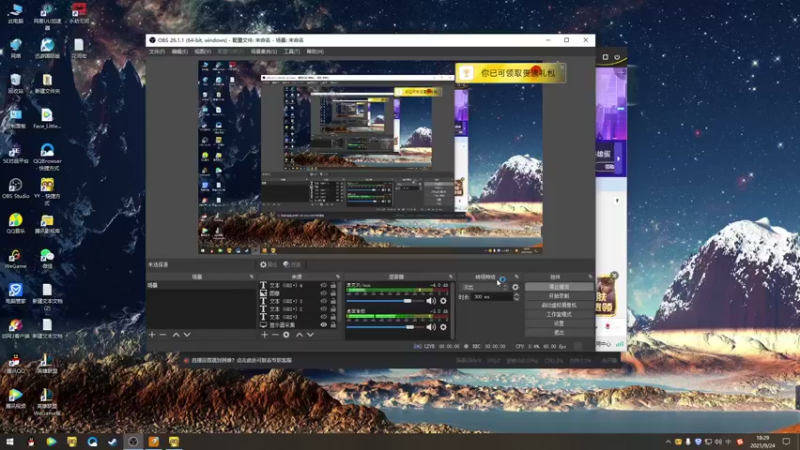Click 启动虚拟摄像机 button

[x=559, y=305]
